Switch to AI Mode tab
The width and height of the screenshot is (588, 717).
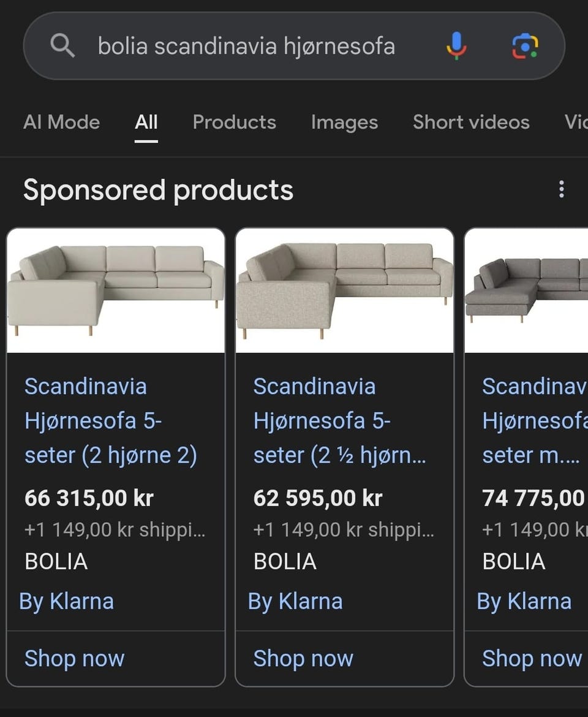[61, 122]
